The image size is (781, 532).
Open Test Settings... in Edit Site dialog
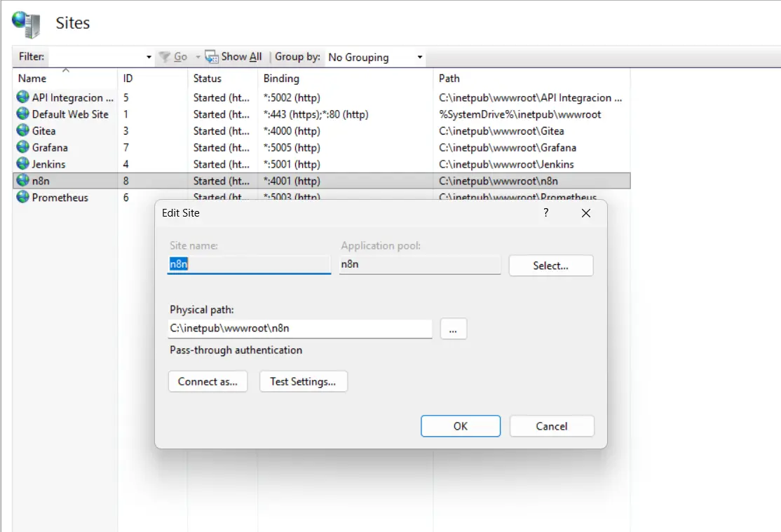click(303, 381)
